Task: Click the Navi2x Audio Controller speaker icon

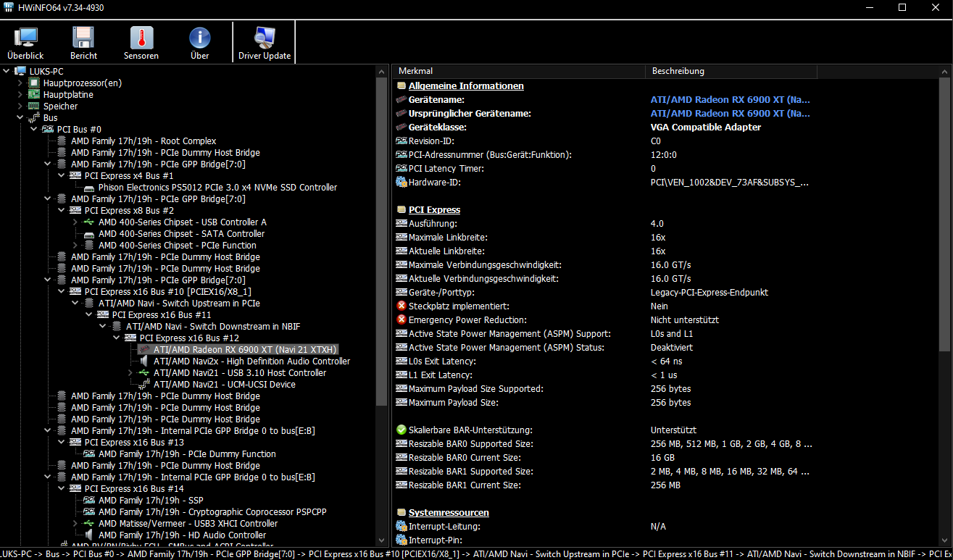Action: click(x=145, y=362)
